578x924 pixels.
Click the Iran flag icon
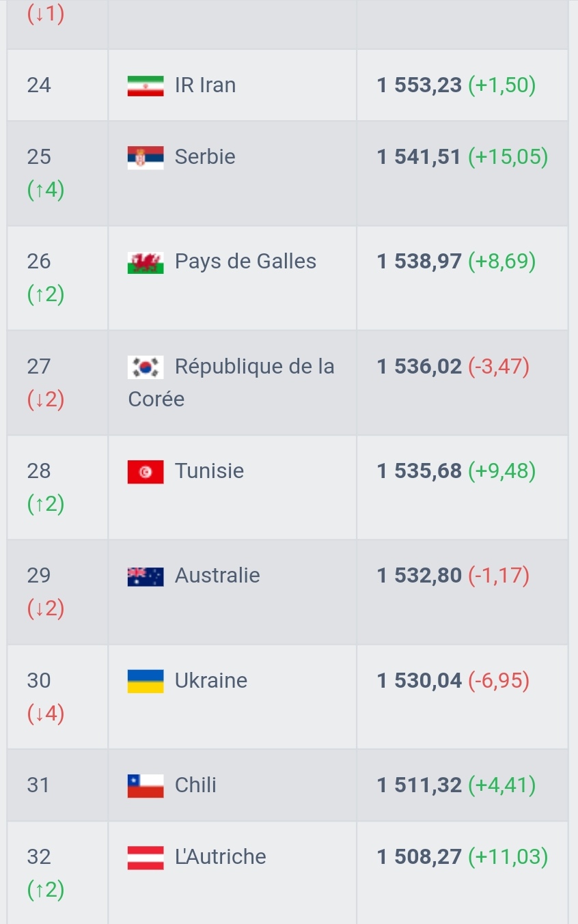(x=146, y=85)
